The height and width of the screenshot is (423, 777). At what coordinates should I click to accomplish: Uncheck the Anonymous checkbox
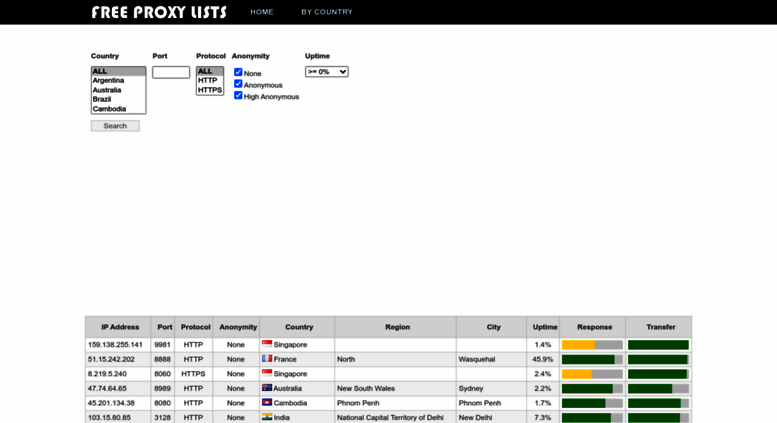238,84
